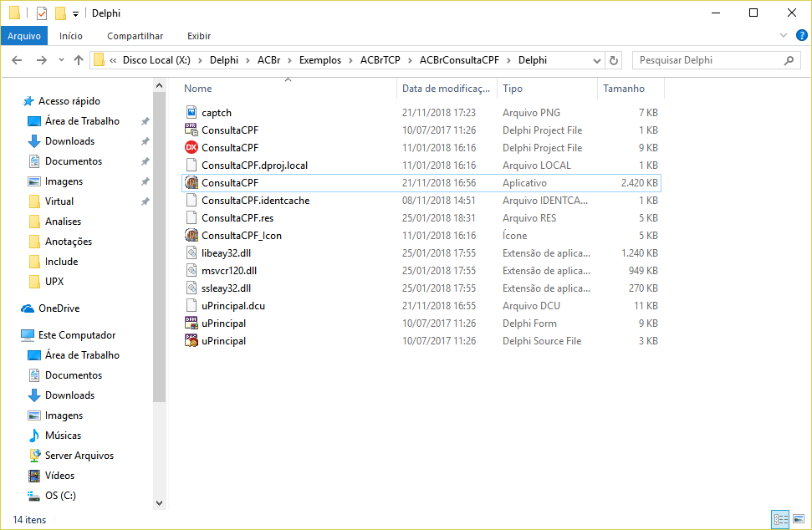
Task: Open the Arquivo menu
Action: point(24,36)
